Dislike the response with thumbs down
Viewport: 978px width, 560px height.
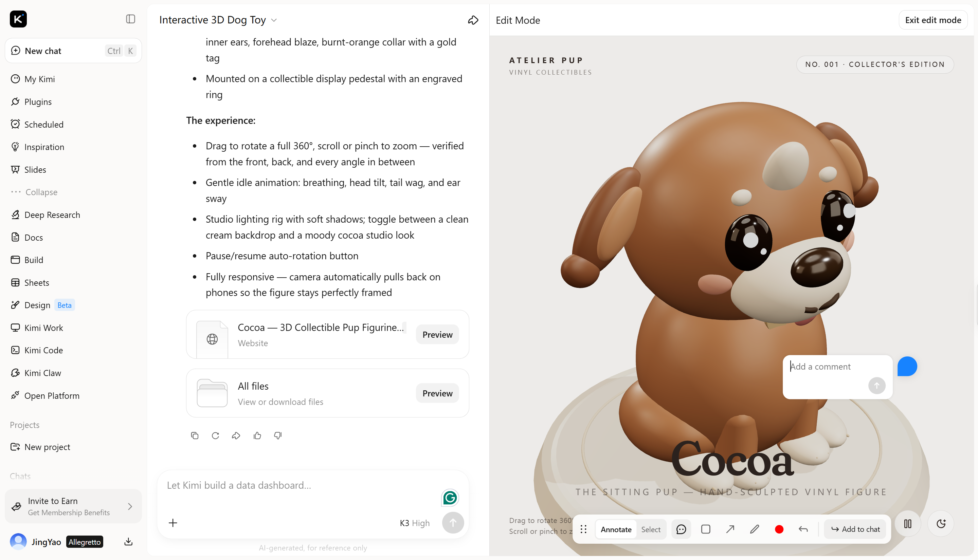[278, 435]
